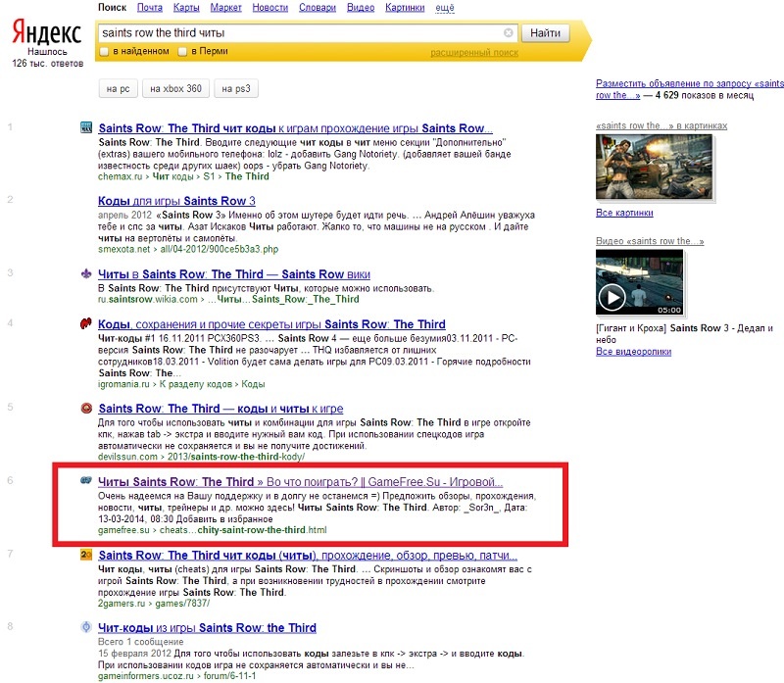Click the Saints Row image thumbnail
Screen dimensions: 784x683
tap(654, 167)
